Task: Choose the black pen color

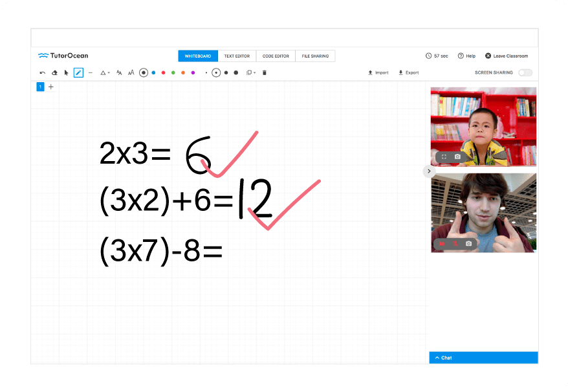Action: coord(144,73)
